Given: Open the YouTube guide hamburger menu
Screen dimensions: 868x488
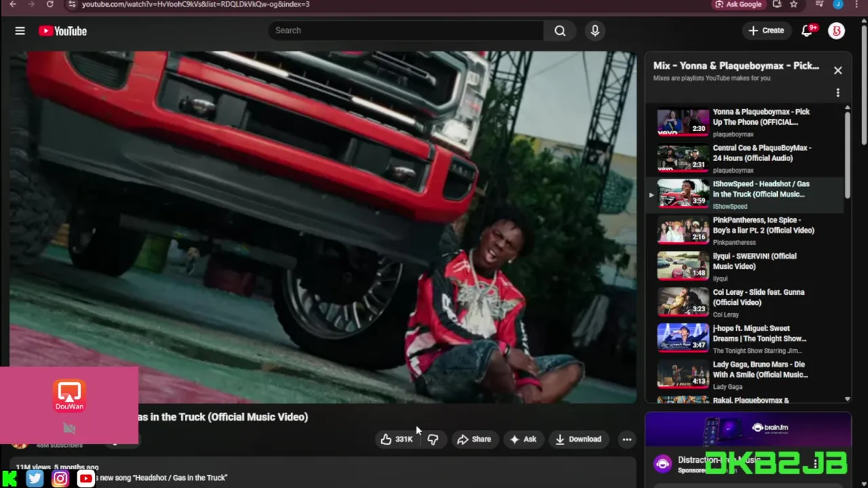Looking at the screenshot, I should tap(20, 30).
